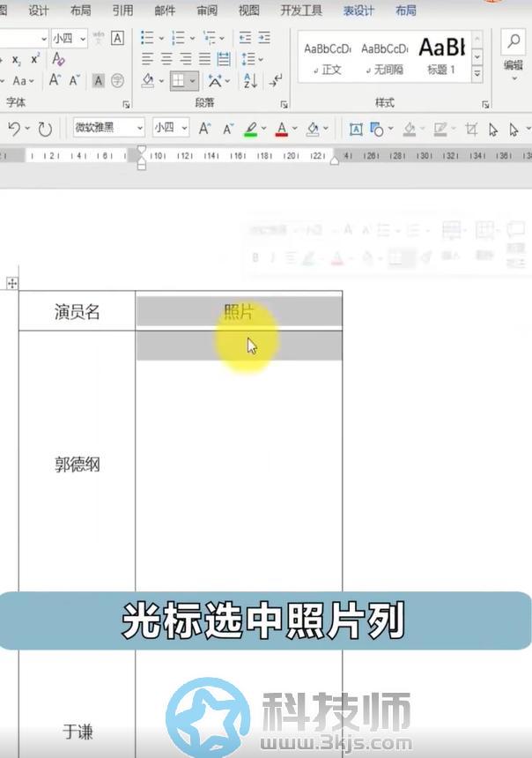Toggle character shading in Font group

click(x=98, y=80)
